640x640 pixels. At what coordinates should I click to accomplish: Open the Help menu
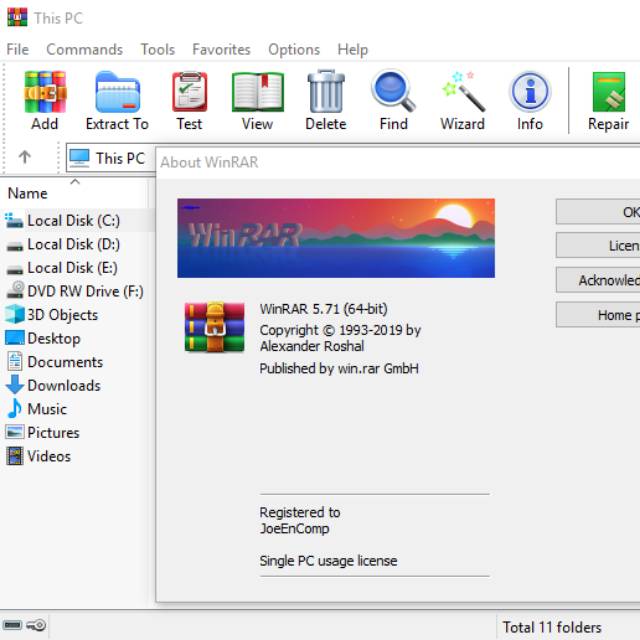pos(353,49)
